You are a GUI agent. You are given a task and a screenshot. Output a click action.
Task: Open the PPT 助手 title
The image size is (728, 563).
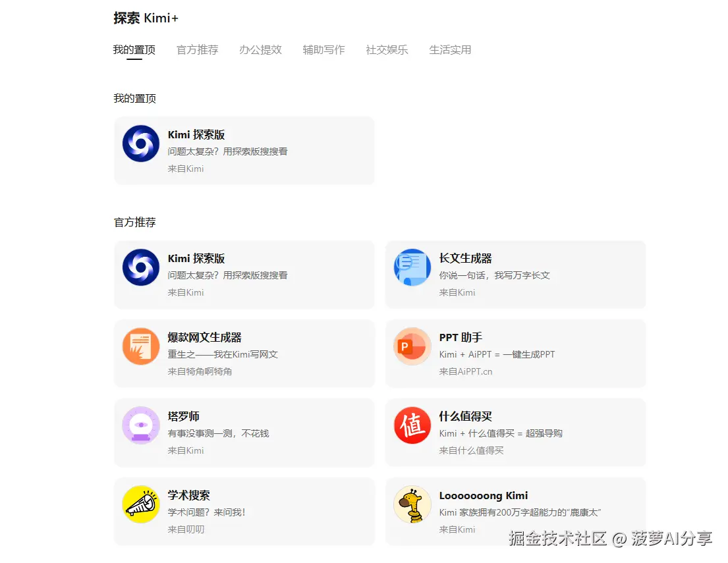tap(461, 337)
